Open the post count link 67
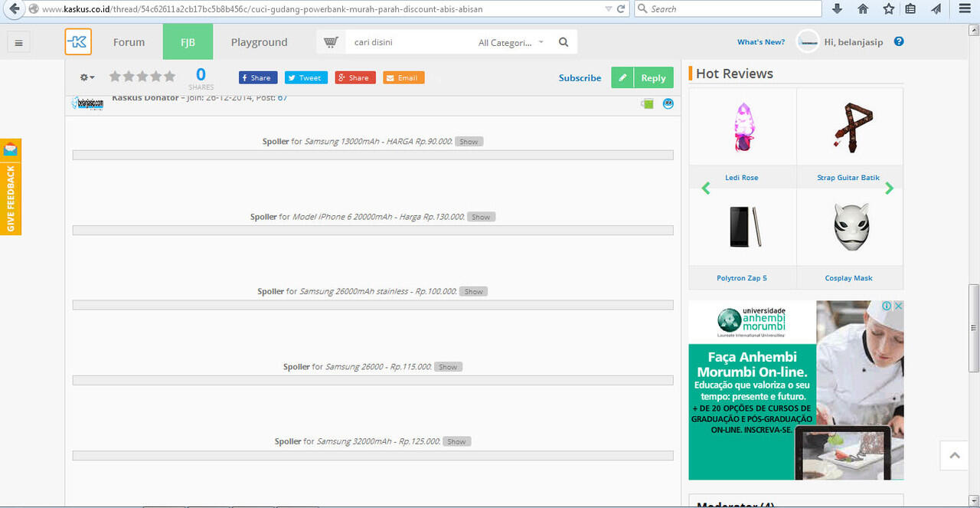Image resolution: width=980 pixels, height=508 pixels. pos(283,98)
